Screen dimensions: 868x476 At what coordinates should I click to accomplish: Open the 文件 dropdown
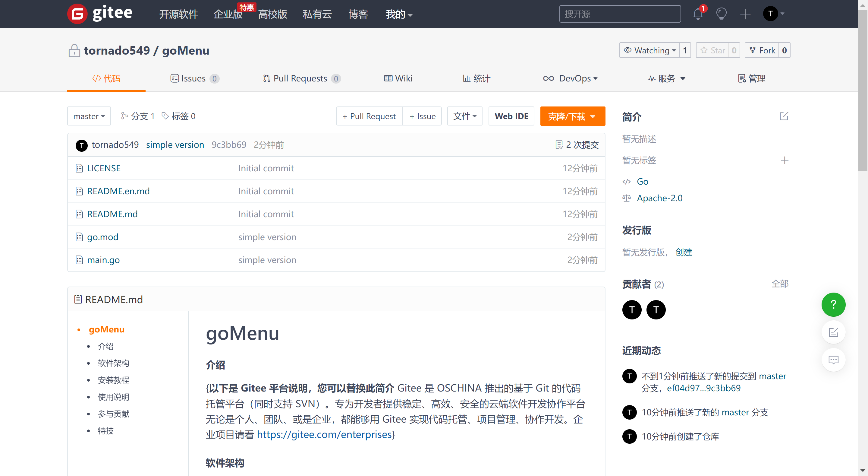(465, 116)
